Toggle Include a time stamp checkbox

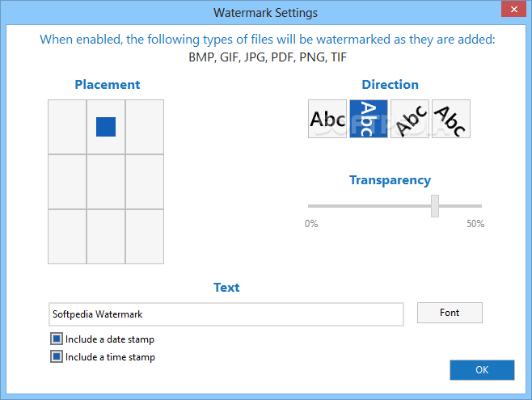57,356
